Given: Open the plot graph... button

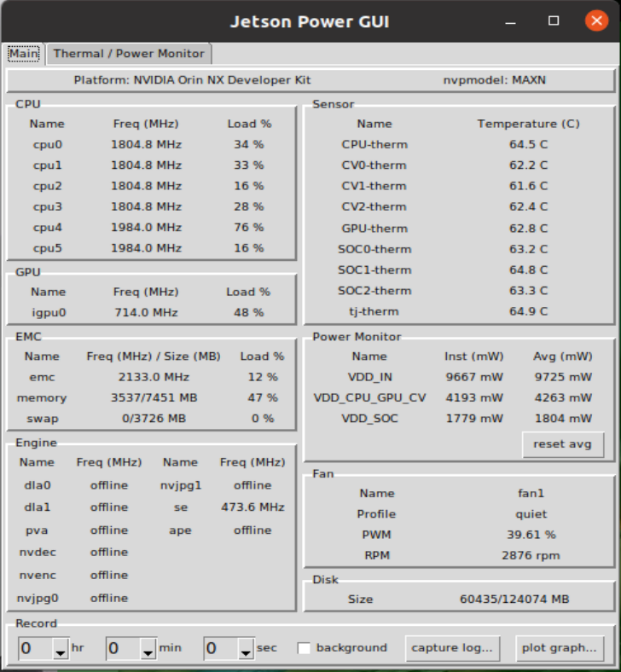Looking at the screenshot, I should point(560,647).
